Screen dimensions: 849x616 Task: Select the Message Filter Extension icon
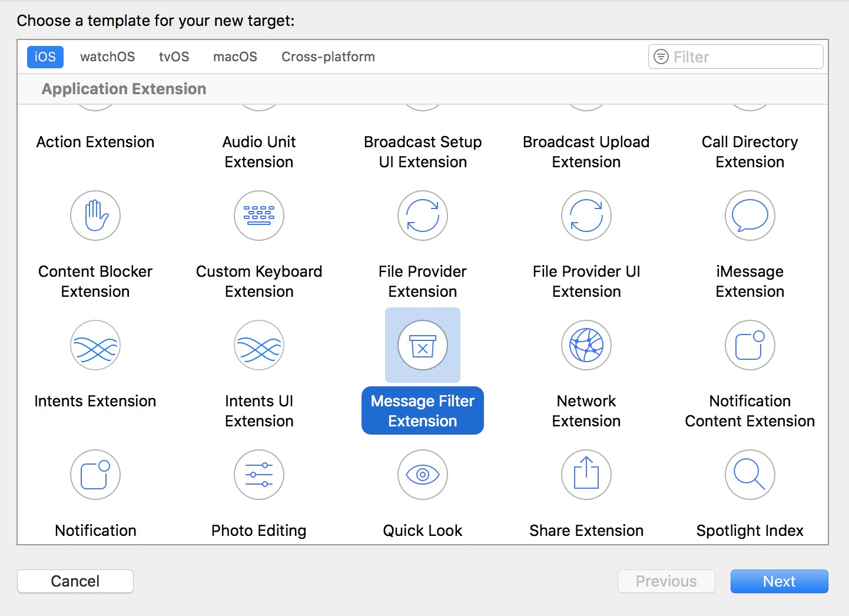click(x=423, y=345)
